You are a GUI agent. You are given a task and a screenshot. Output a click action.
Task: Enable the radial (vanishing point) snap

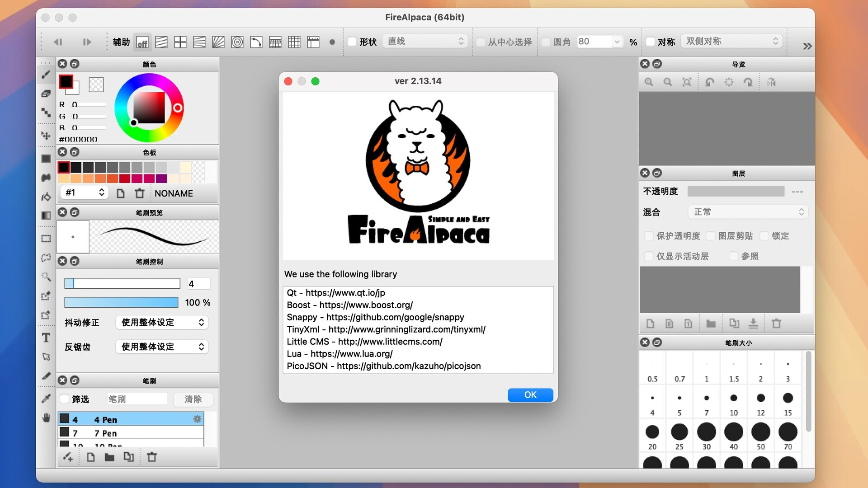click(x=218, y=42)
